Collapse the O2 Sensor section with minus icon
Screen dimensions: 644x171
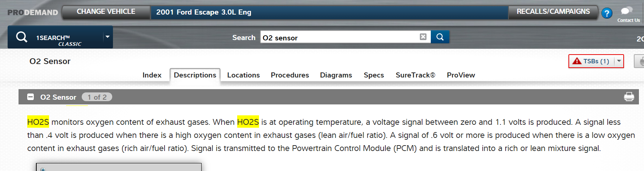point(31,97)
